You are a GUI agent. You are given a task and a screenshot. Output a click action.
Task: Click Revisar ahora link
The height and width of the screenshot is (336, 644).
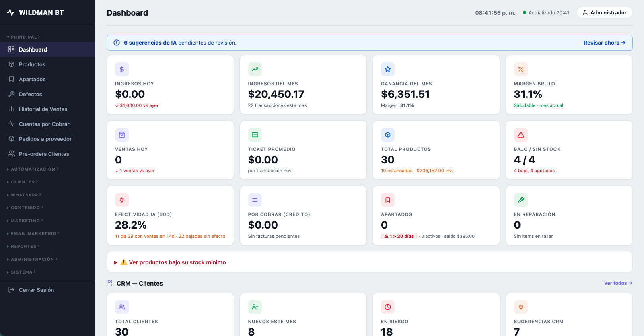(x=605, y=43)
